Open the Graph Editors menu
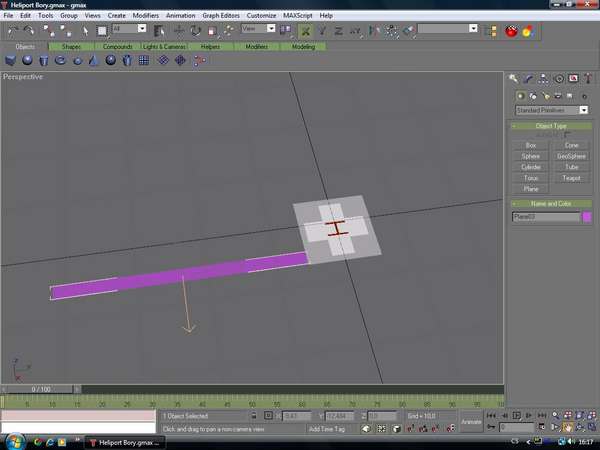This screenshot has height=450, width=600. (221, 16)
